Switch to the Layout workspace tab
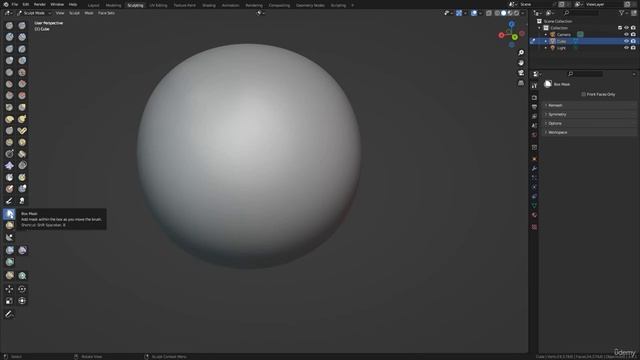Screen dimensions: 640x360 click(x=93, y=5)
